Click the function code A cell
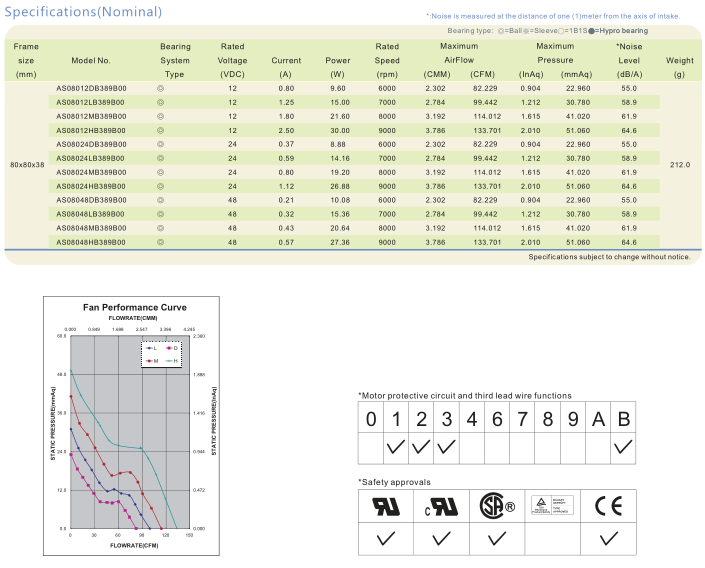The image size is (705, 568). [598, 418]
